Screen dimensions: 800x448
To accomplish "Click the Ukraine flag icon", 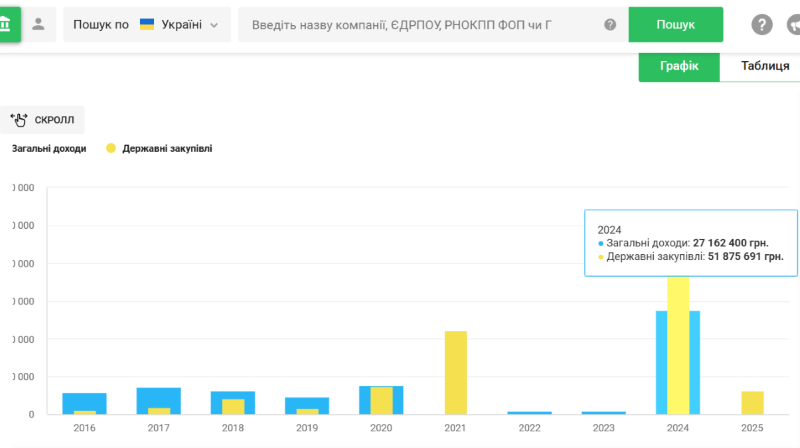I will tap(147, 24).
